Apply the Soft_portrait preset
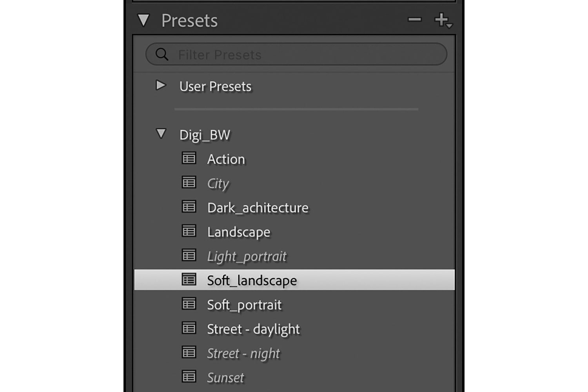The image size is (588, 392). (244, 305)
